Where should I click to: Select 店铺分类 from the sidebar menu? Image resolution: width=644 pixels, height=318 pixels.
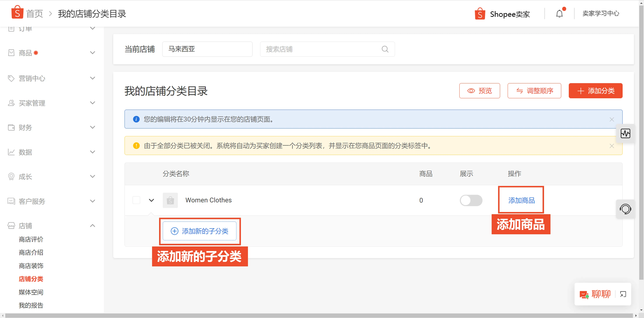[31, 279]
